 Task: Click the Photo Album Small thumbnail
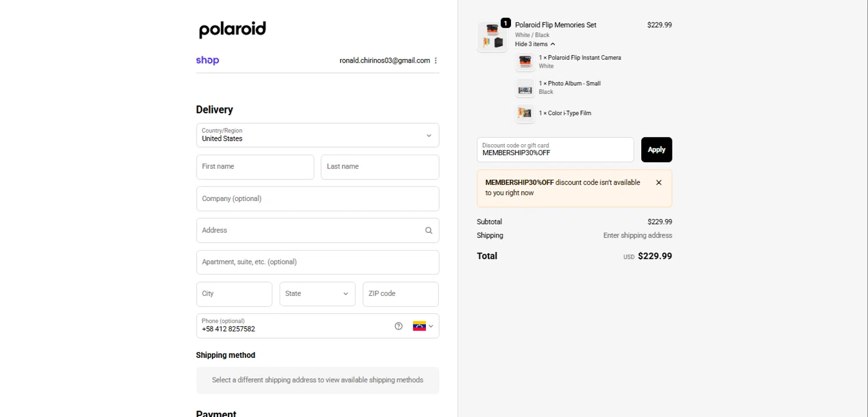point(525,88)
